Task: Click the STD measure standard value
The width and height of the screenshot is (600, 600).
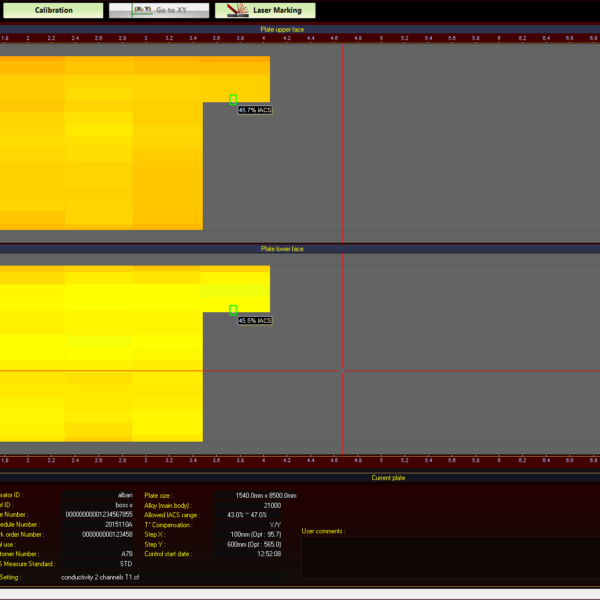Action: pos(97,564)
